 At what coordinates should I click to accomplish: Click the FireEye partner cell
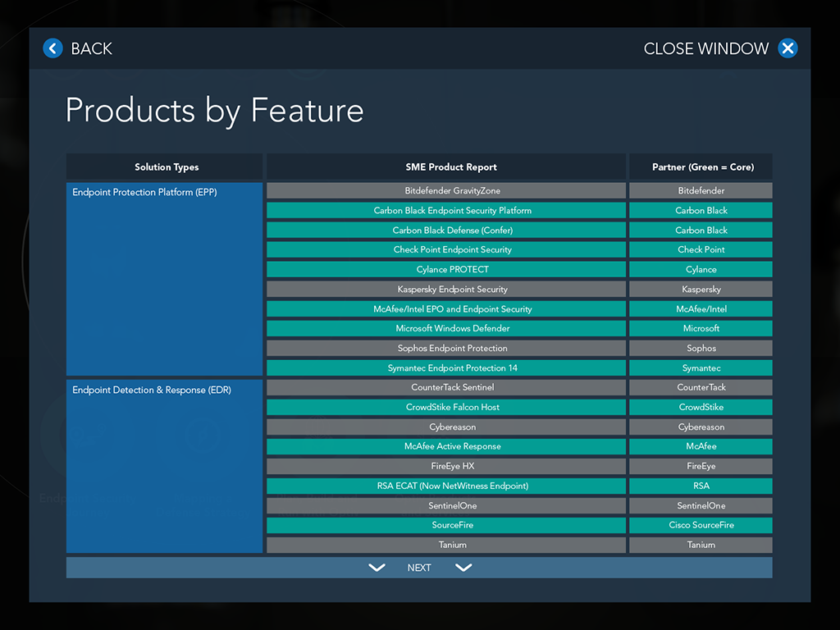[701, 466]
